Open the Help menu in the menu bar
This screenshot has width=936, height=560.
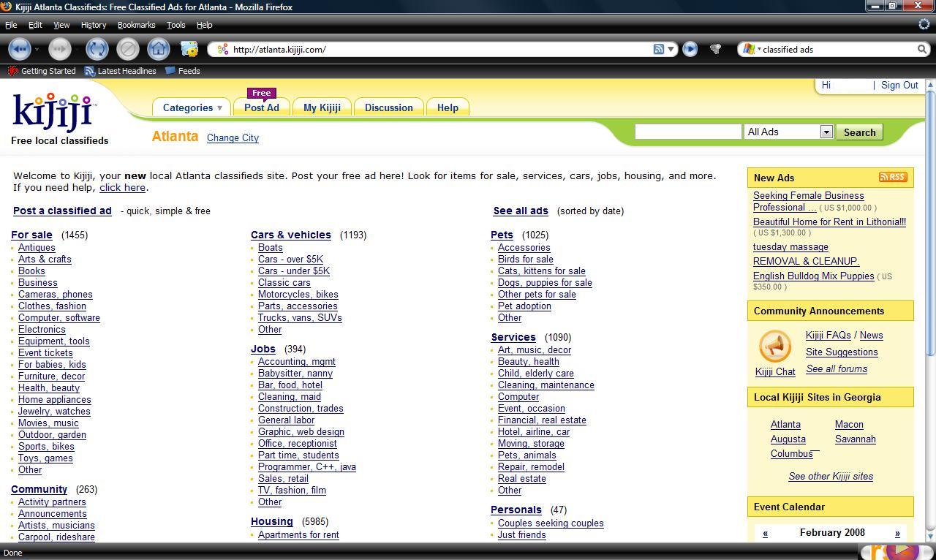204,25
